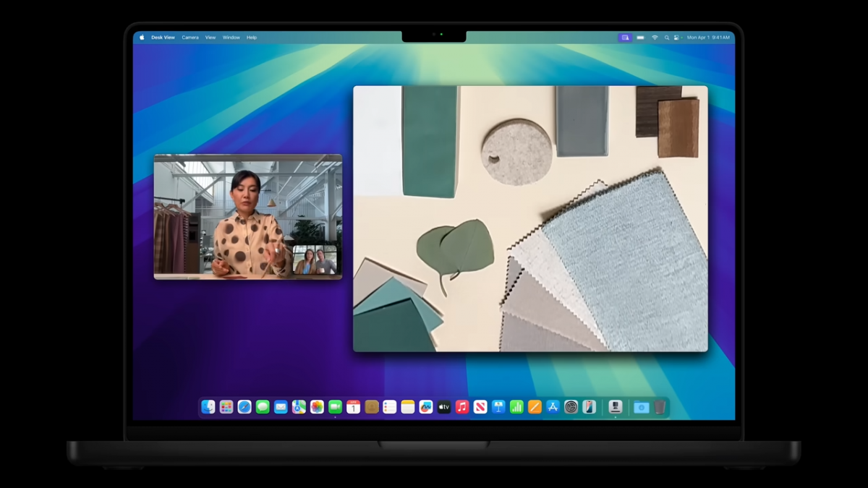
Task: Open the Window menu
Action: (x=231, y=38)
